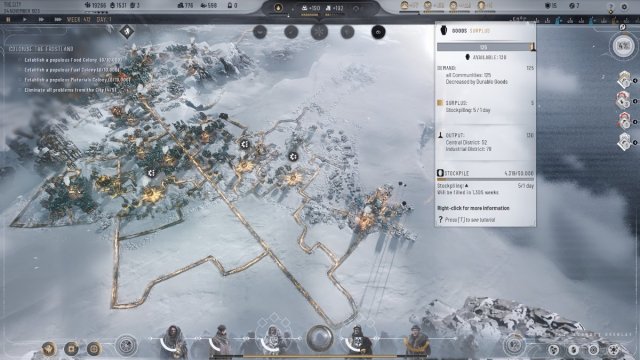This screenshot has height=360, width=640.
Task: Open the first faction portrait in top bar
Action: click(x=404, y=5)
